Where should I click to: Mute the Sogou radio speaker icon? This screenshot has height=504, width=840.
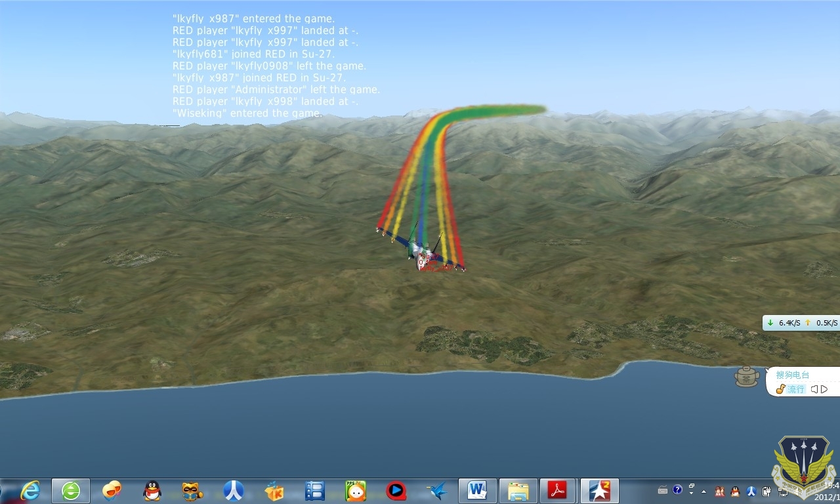(x=814, y=389)
